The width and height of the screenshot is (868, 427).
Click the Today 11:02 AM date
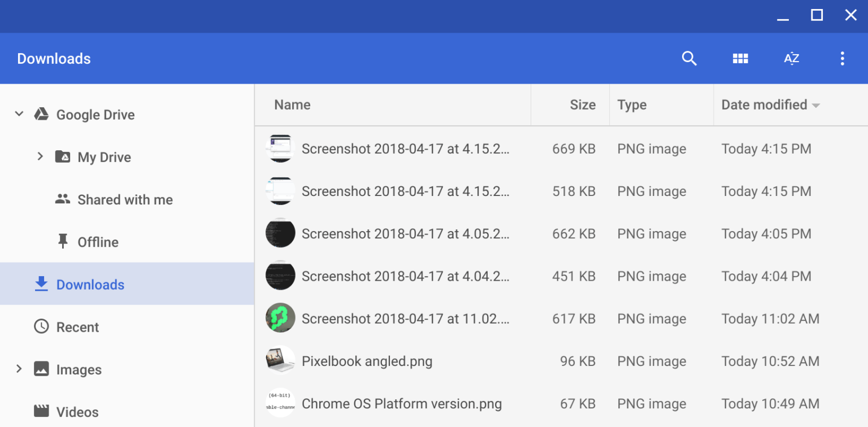click(770, 318)
